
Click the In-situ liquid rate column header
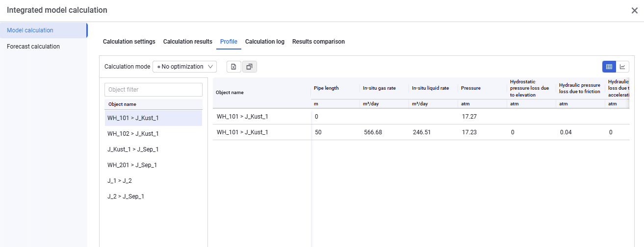(x=434, y=88)
